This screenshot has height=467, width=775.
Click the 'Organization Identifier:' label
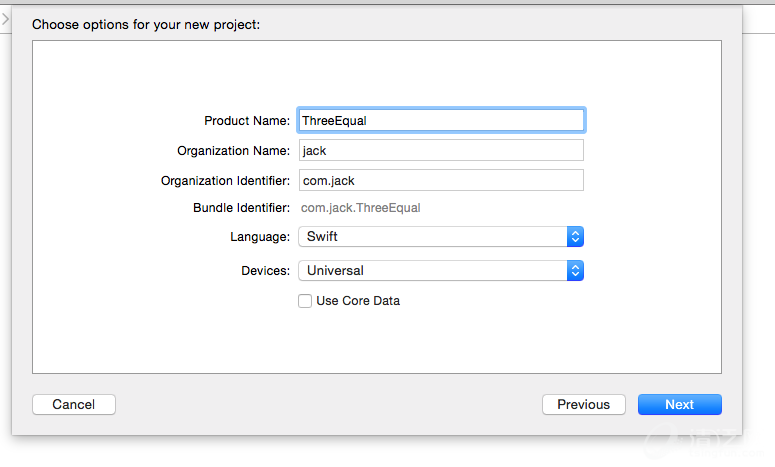pyautogui.click(x=225, y=181)
